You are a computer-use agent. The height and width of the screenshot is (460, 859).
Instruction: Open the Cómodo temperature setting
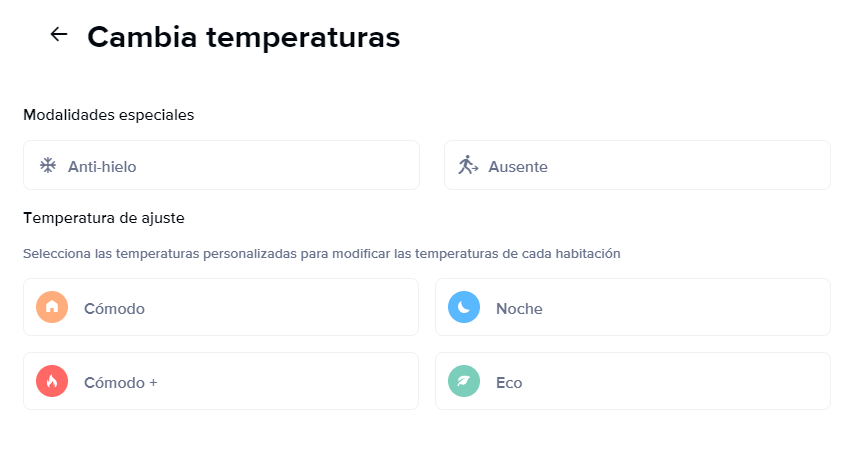coord(221,307)
